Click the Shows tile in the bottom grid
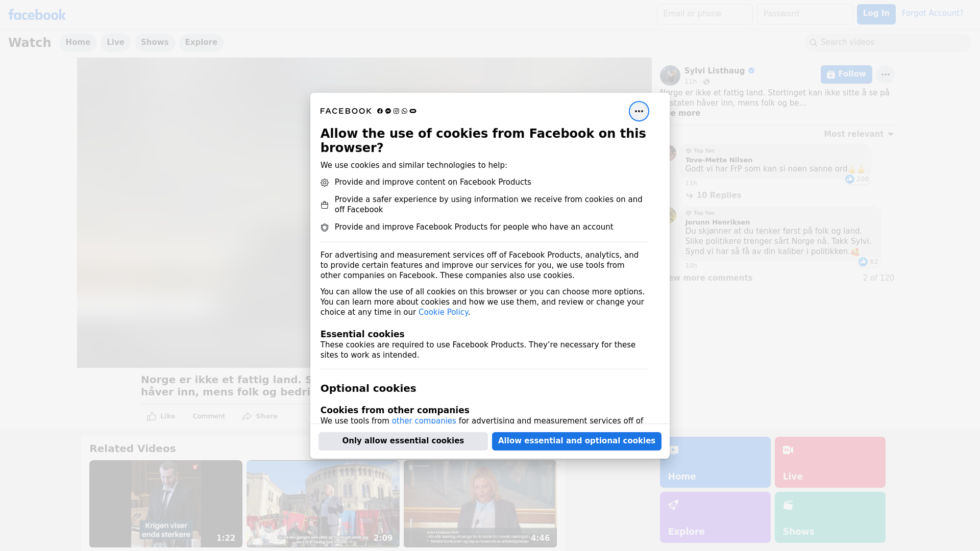980x551 pixels. [830, 517]
